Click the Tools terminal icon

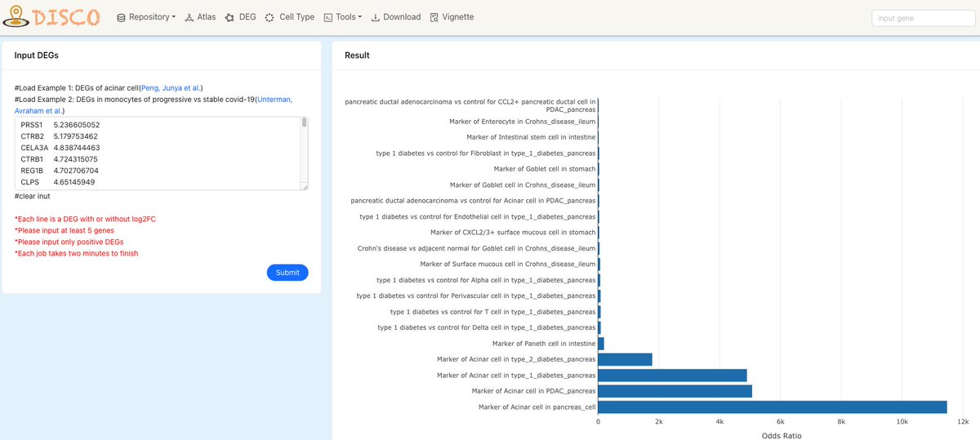328,17
